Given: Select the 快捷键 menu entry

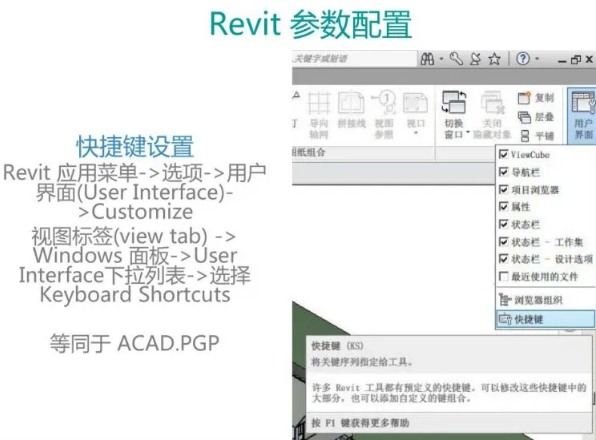Looking at the screenshot, I should click(x=546, y=319).
